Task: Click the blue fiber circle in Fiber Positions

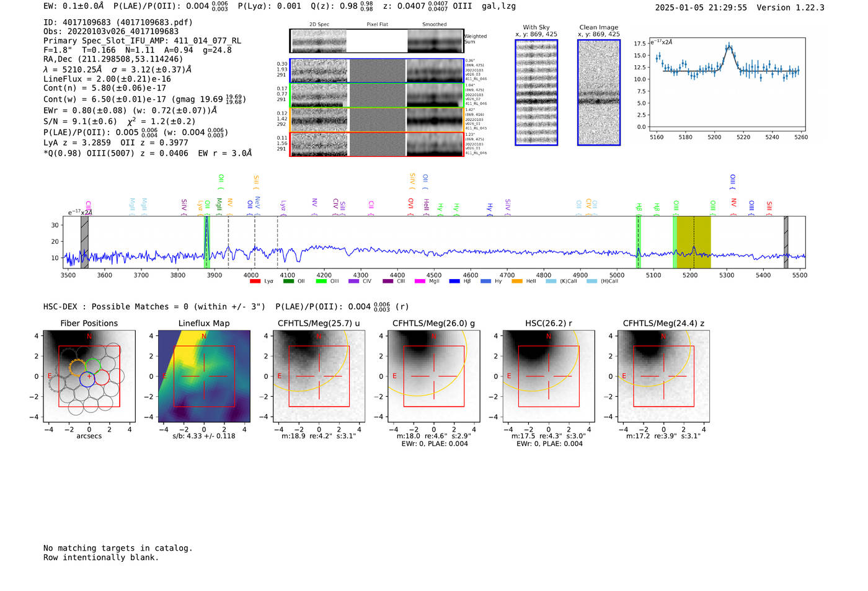Action: tap(87, 380)
